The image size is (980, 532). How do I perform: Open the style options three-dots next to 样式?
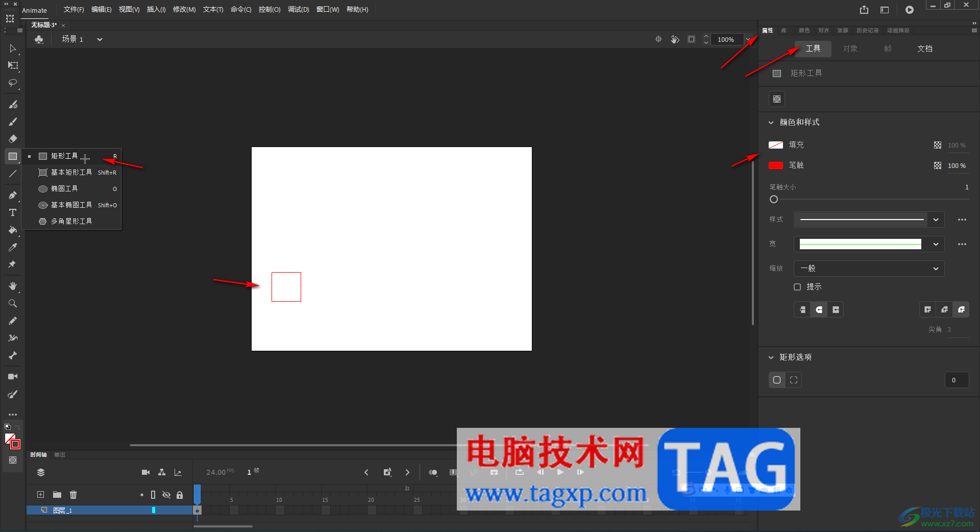tap(962, 220)
